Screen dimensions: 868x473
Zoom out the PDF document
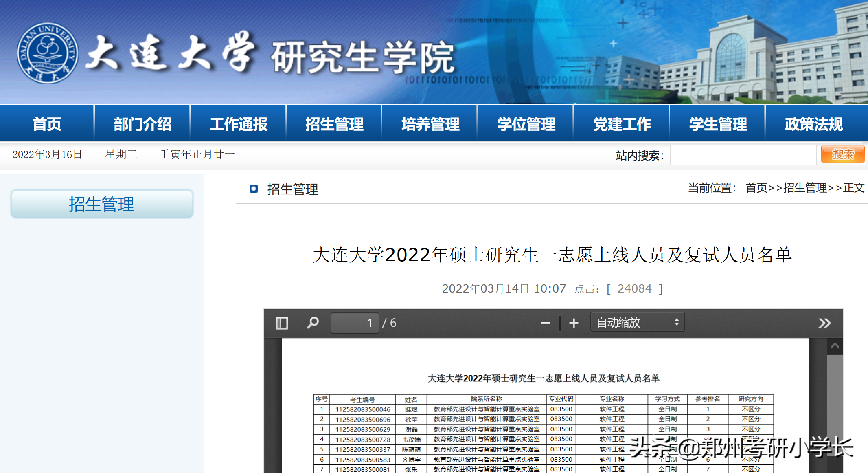click(546, 323)
